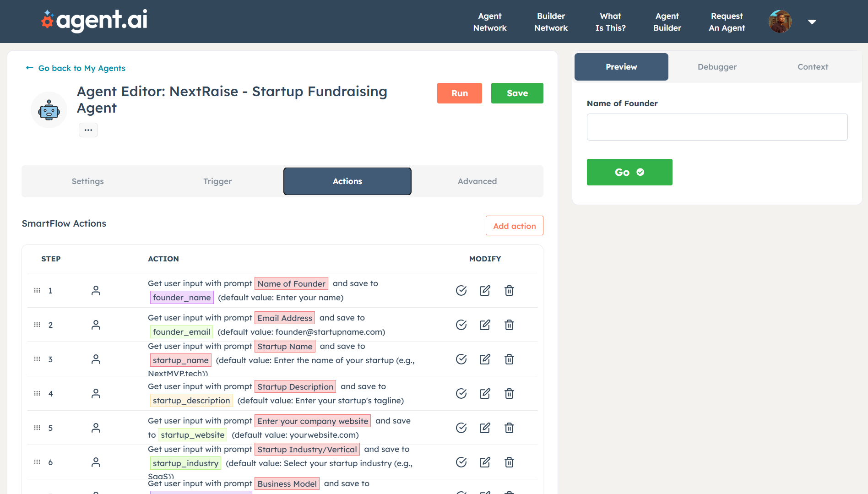Click the robot agent icon
868x494 pixels.
(x=49, y=110)
